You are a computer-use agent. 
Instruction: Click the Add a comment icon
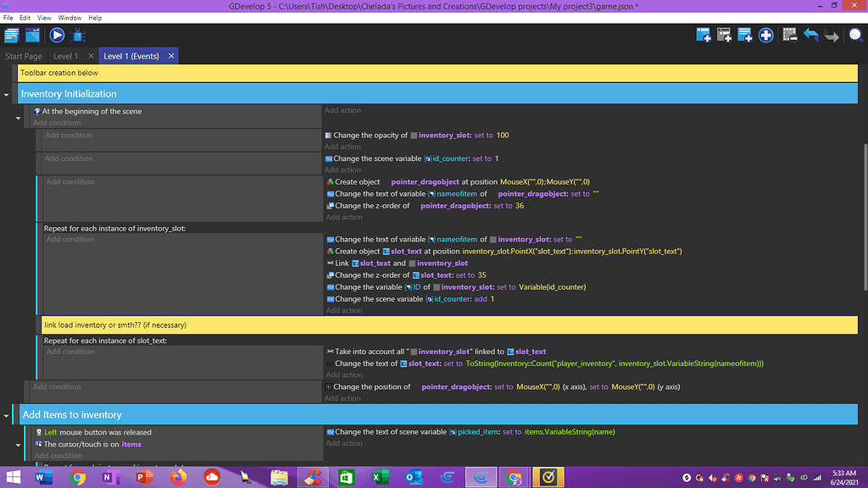745,35
